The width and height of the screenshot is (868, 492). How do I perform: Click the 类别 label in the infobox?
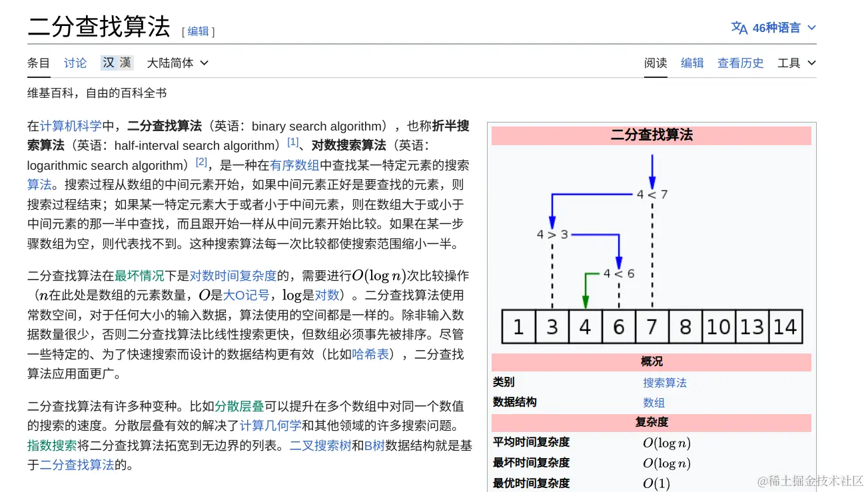tap(504, 382)
